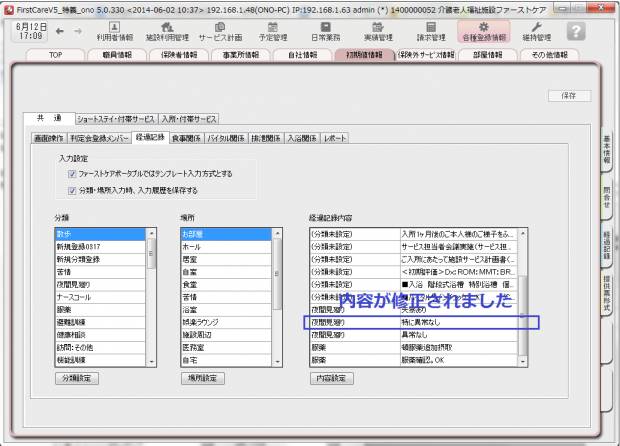This screenshot has height=446, width=620.
Task: Open 施設利用管理 toolbar icon
Action: pos(167,31)
